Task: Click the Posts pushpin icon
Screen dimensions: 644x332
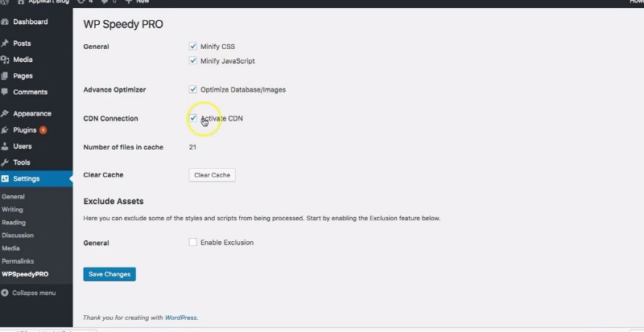Action: (5, 43)
